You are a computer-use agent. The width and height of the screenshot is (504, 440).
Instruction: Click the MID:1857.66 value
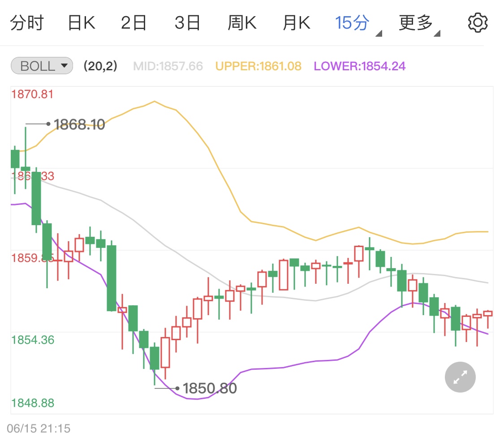[x=168, y=66]
